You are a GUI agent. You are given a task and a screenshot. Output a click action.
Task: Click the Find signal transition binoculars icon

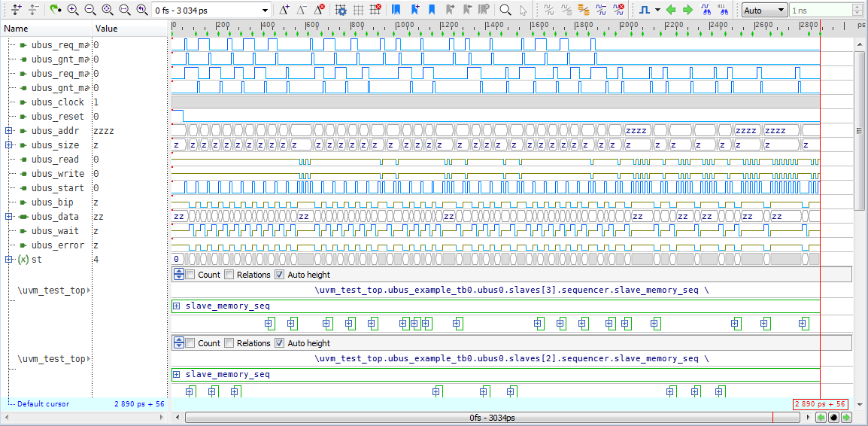point(706,10)
